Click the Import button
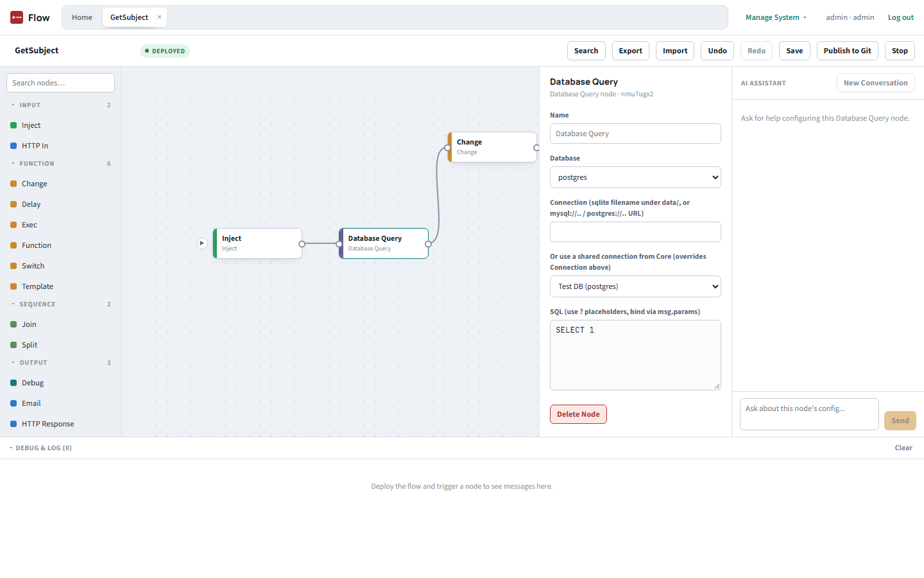The image size is (924, 578). pyautogui.click(x=675, y=51)
